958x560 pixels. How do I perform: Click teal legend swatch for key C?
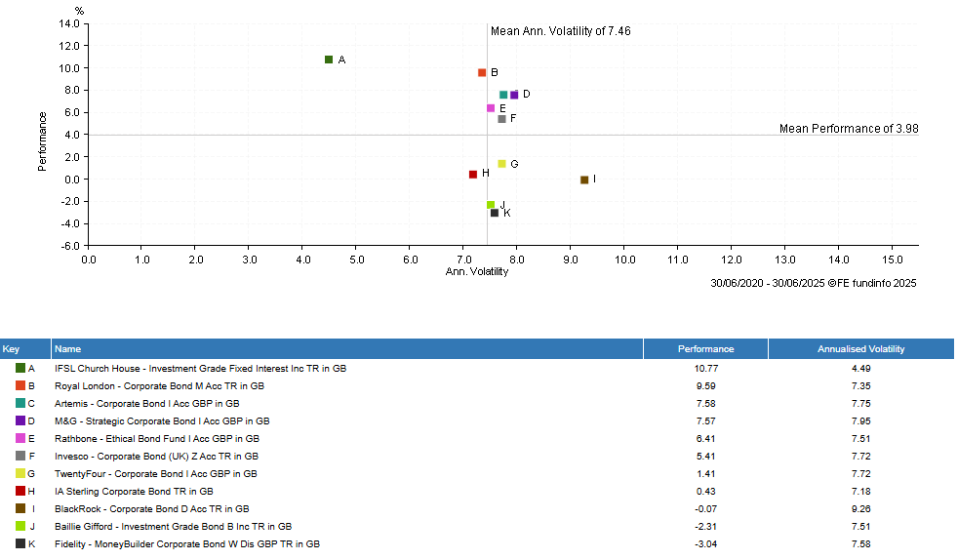(x=20, y=404)
